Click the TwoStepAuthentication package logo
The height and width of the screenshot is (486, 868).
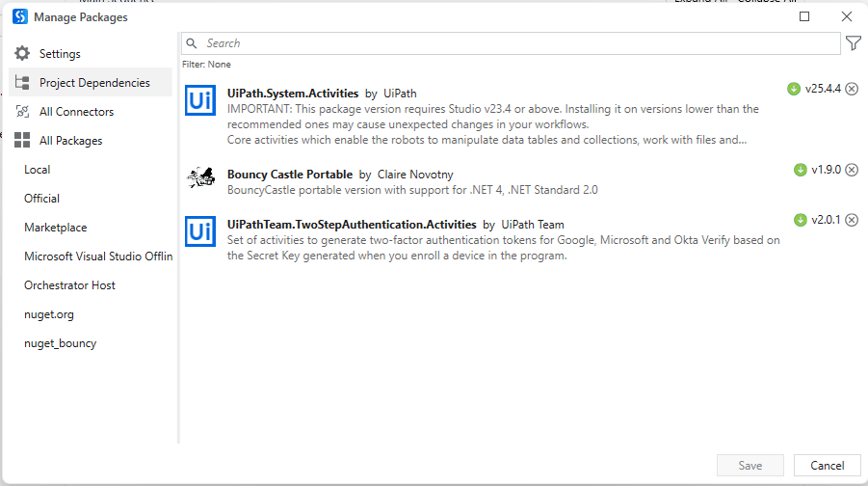pos(200,231)
